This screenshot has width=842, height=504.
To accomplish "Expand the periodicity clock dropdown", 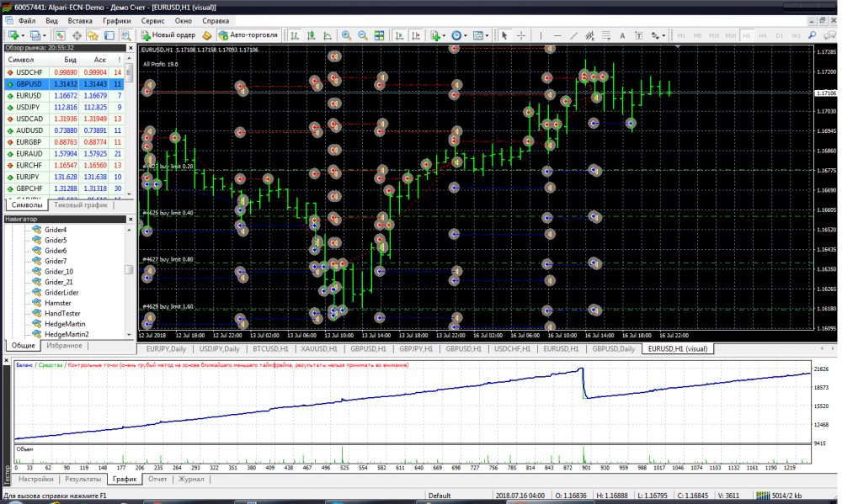I will click(466, 35).
